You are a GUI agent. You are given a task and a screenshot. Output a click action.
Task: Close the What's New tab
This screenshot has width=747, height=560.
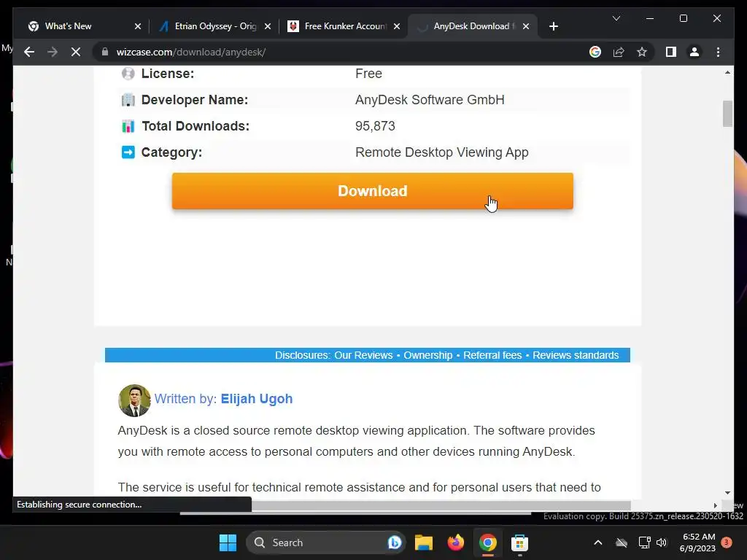point(138,26)
